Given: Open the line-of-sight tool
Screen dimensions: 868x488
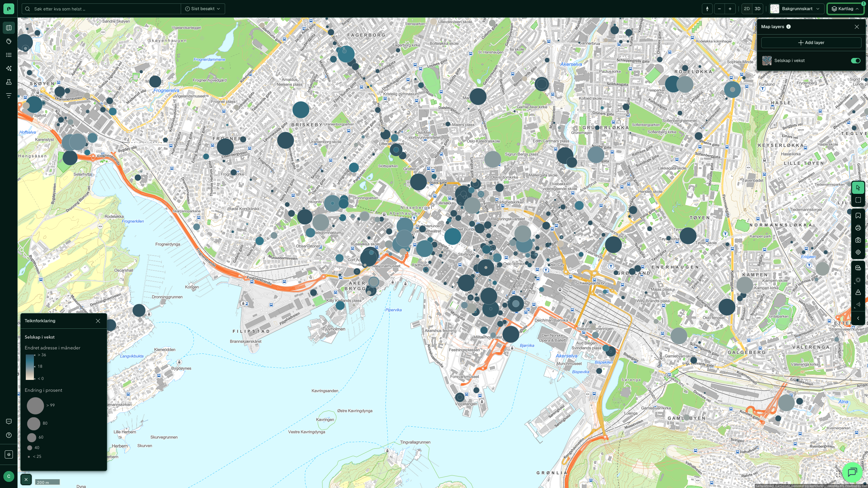Looking at the screenshot, I should coord(858,304).
